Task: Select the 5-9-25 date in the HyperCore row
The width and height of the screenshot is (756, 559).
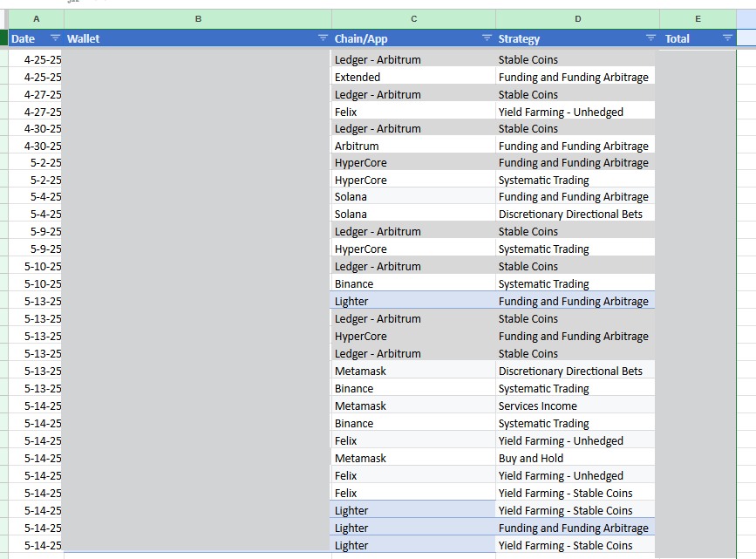Action: [36, 249]
